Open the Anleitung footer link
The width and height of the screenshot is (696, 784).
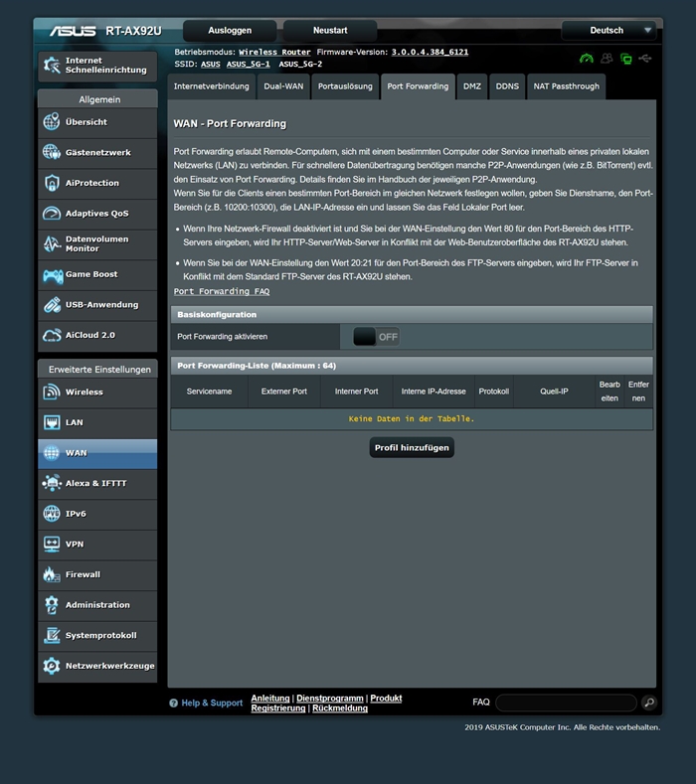pyautogui.click(x=270, y=698)
